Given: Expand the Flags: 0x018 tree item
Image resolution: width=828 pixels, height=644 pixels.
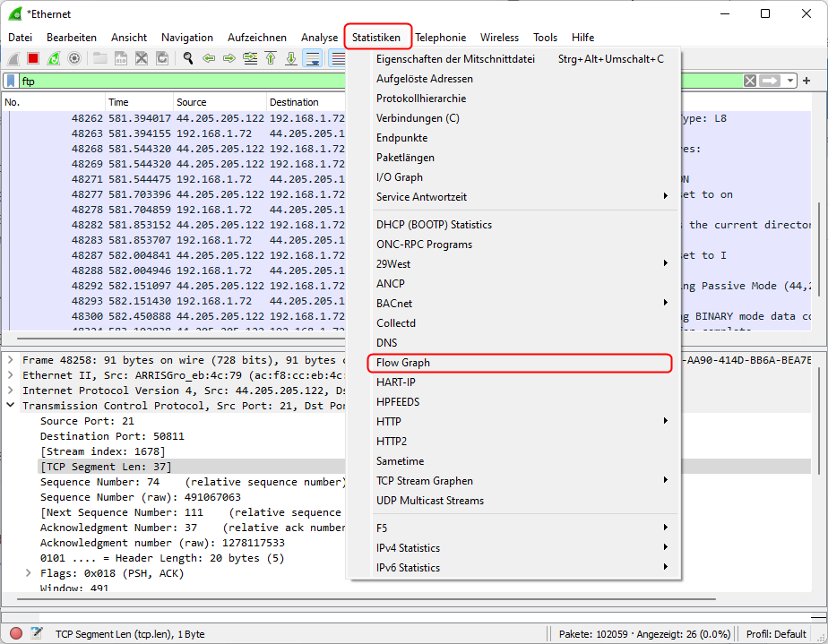Looking at the screenshot, I should [28, 573].
